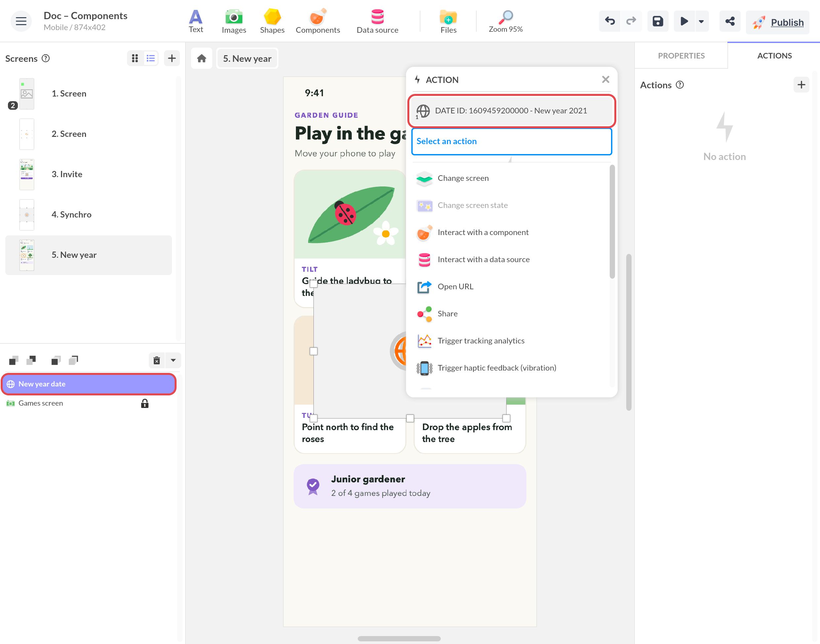Choose Trigger haptic feedback (vibration) action
The width and height of the screenshot is (820, 644).
pyautogui.click(x=511, y=368)
